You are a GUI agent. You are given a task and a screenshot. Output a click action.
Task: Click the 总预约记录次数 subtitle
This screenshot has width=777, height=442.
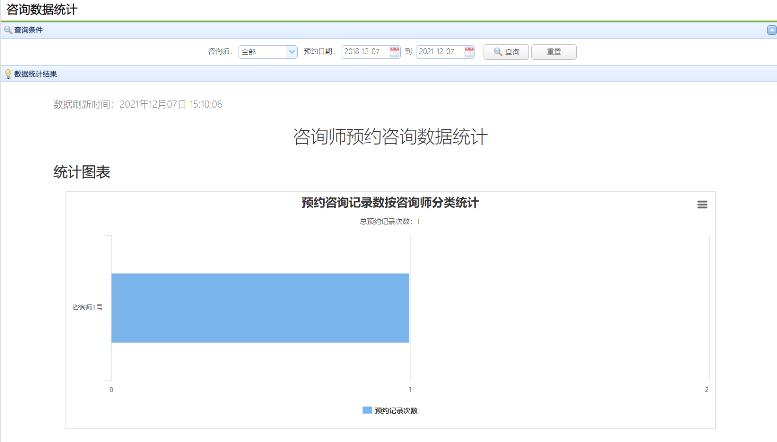[389, 221]
